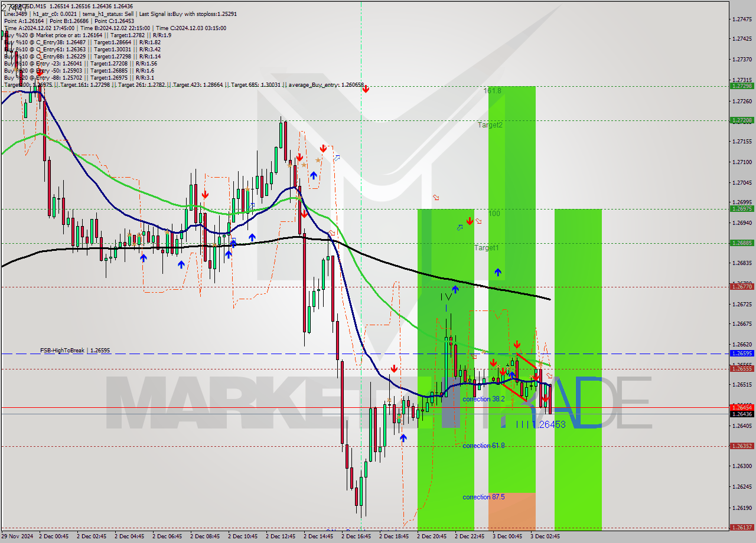This screenshot has width=756, height=543.
Task: Click the 1.26190 price axis value
Action: click(x=741, y=508)
